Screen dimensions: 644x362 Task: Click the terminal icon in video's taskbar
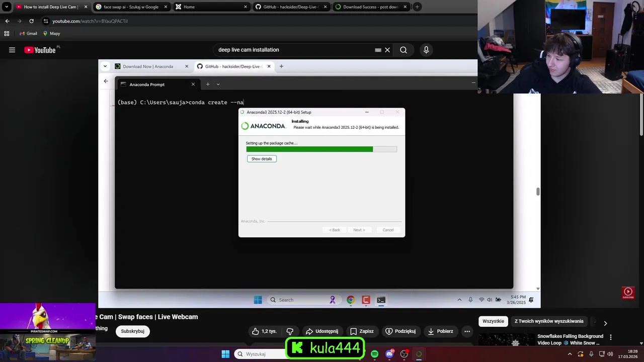(x=381, y=300)
